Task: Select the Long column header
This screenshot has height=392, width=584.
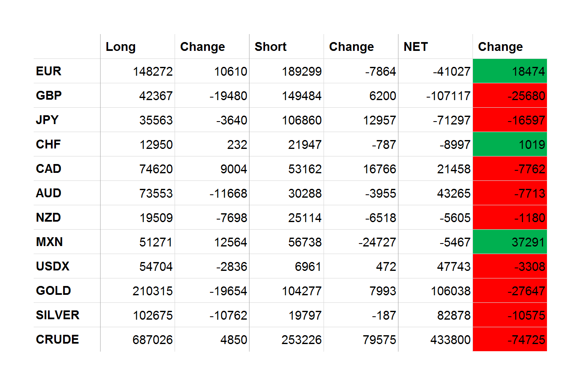Action: [120, 47]
